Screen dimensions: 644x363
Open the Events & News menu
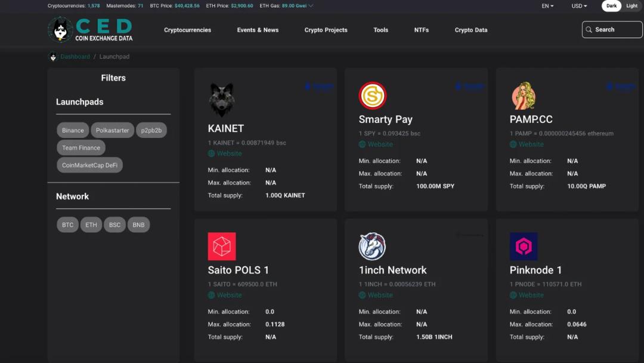[x=258, y=30]
